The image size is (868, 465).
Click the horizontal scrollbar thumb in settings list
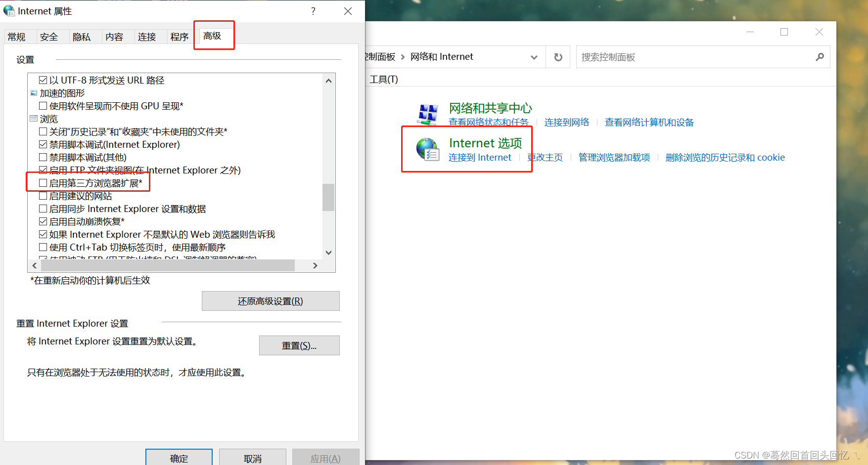point(167,265)
